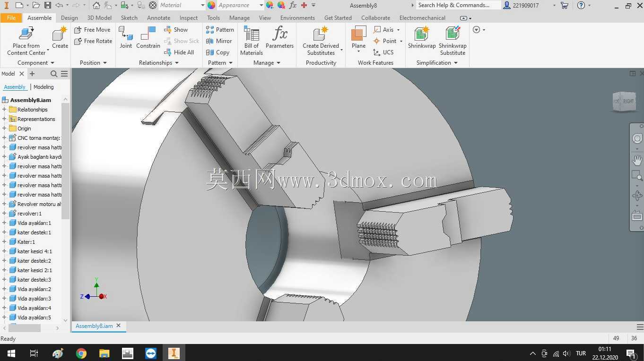Click the Open file icon in quick access toolbar

[36, 5]
